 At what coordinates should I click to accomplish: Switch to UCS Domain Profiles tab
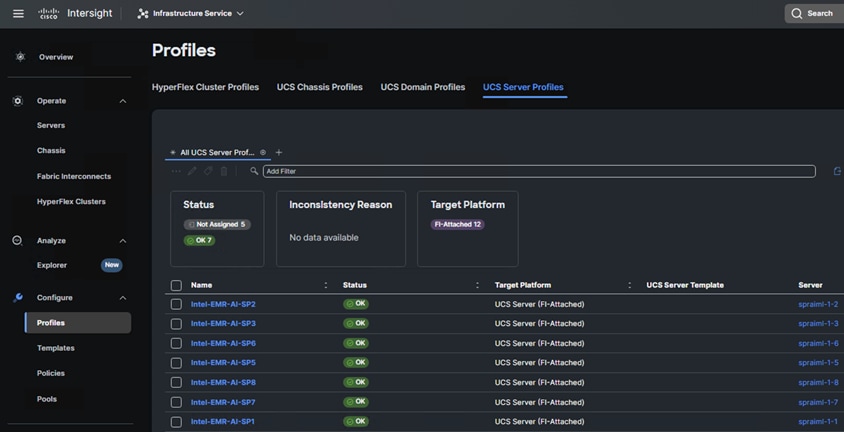(423, 87)
